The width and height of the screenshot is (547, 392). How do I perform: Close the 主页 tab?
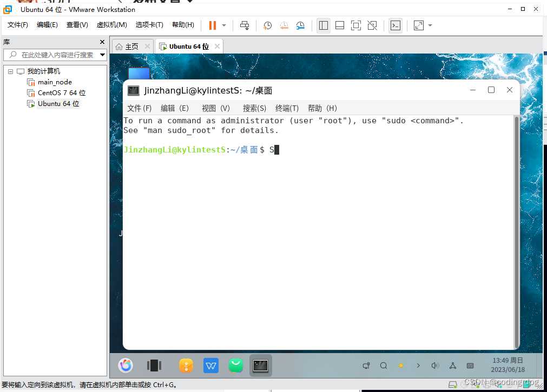click(x=147, y=46)
